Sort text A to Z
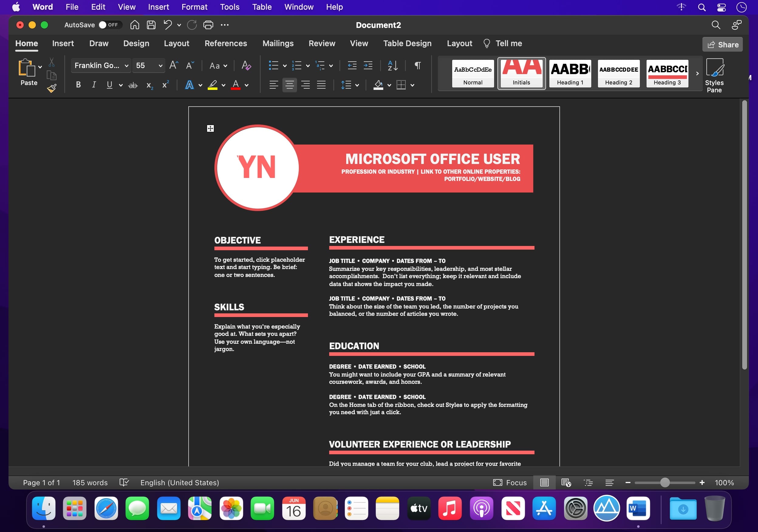The width and height of the screenshot is (758, 532). 393,65
